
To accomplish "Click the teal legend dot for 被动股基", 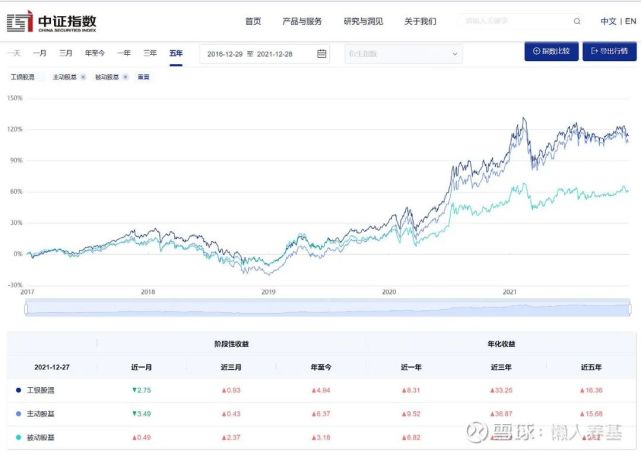I will 18,437.
